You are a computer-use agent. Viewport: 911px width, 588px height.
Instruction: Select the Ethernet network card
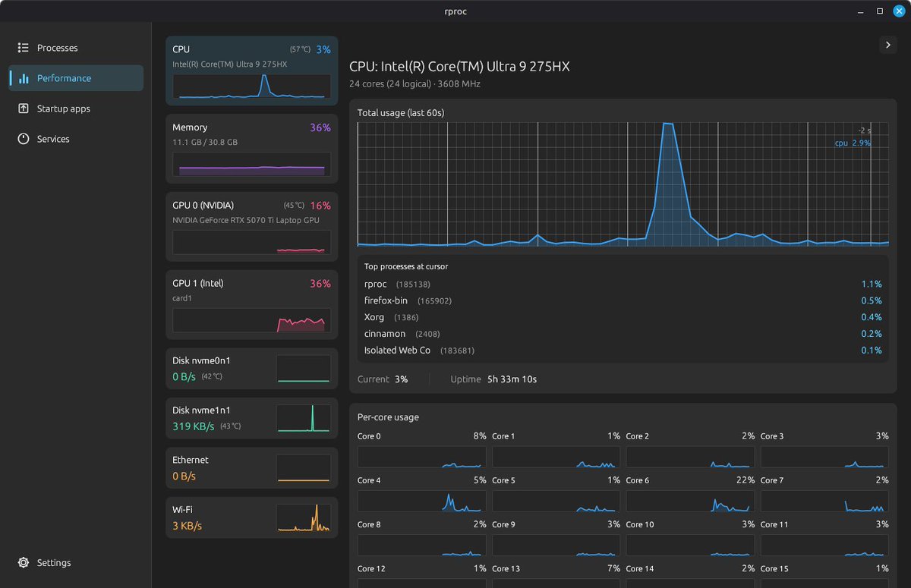click(x=251, y=468)
